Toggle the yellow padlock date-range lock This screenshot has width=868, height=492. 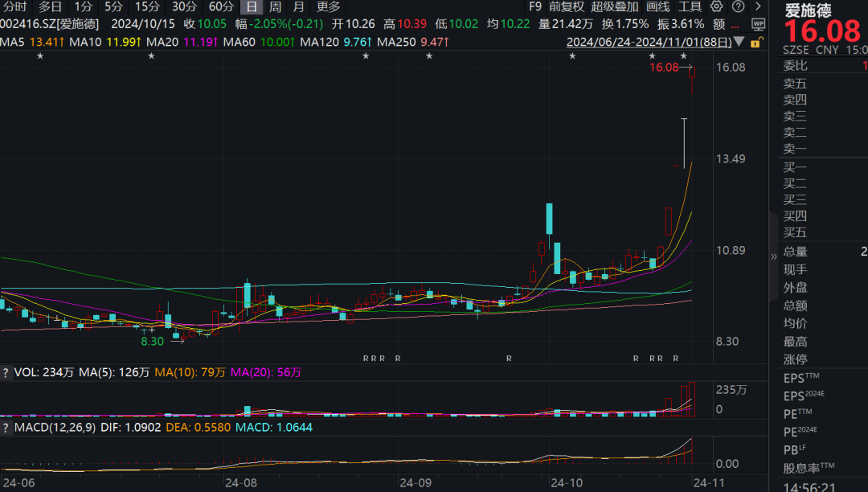coord(755,42)
